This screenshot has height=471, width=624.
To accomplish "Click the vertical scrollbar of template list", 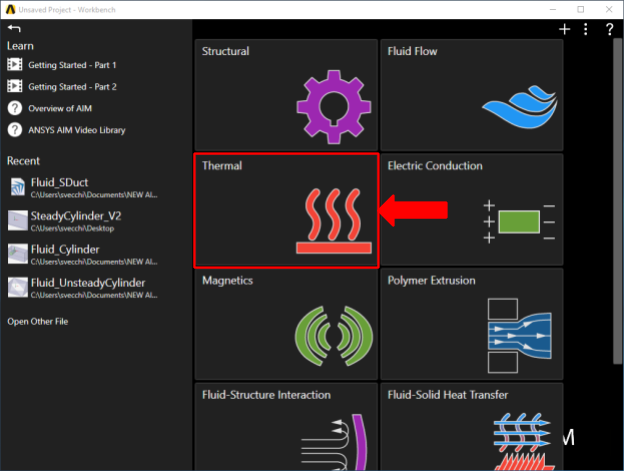I will pos(617,201).
